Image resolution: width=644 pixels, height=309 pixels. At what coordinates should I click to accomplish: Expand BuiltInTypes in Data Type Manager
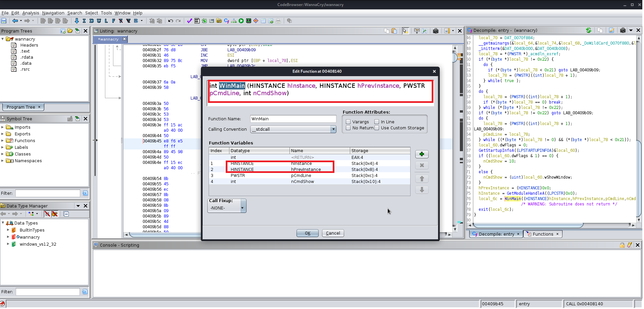(8, 230)
